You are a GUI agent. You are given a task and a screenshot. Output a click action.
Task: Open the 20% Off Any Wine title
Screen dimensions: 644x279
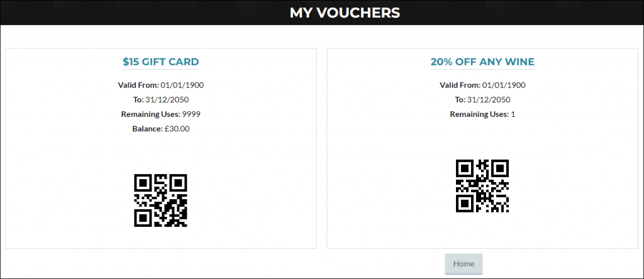482,62
